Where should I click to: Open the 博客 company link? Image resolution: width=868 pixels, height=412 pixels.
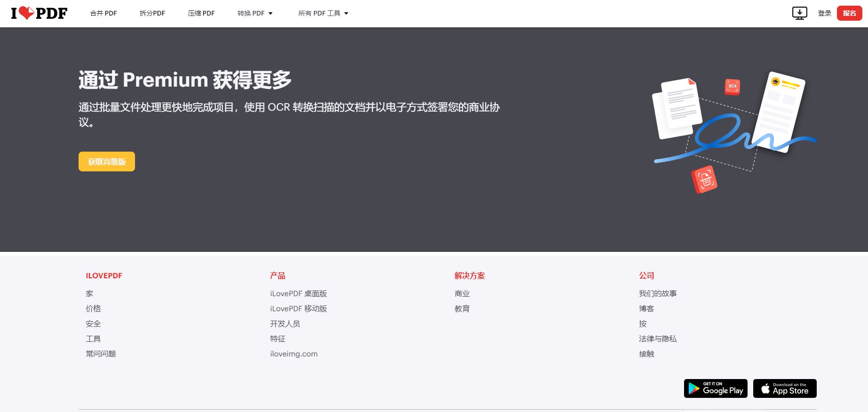[646, 308]
